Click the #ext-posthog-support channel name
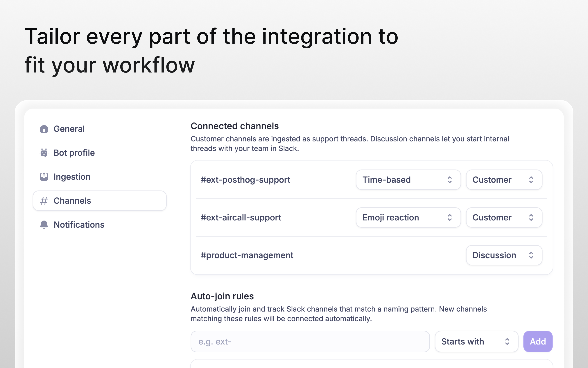 245,180
